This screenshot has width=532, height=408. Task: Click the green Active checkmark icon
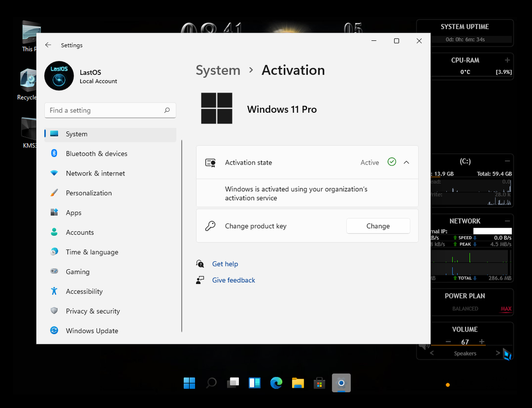coord(392,162)
